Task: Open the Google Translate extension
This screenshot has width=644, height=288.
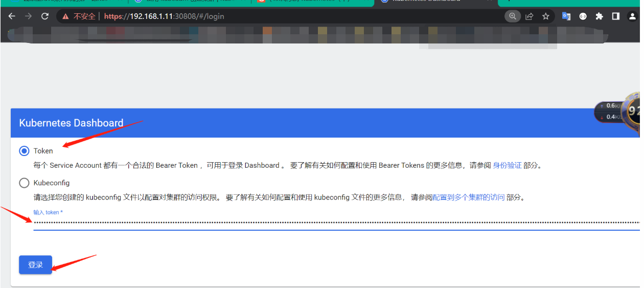Action: (566, 16)
